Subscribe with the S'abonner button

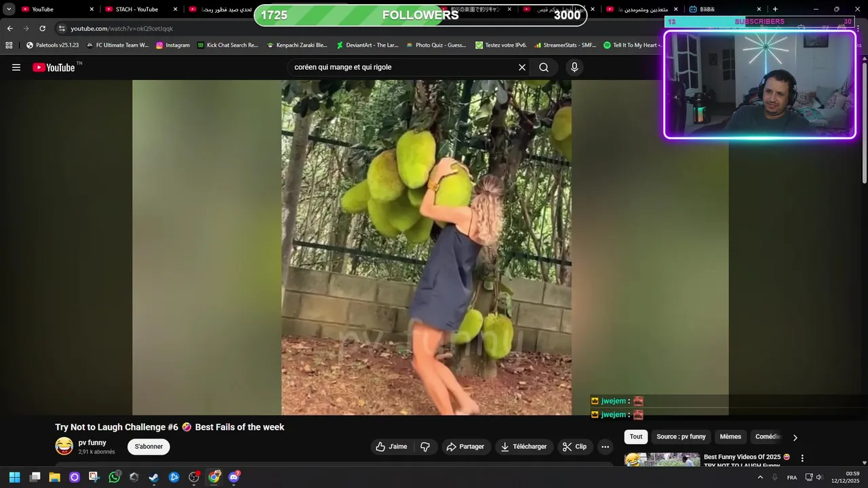point(149,447)
